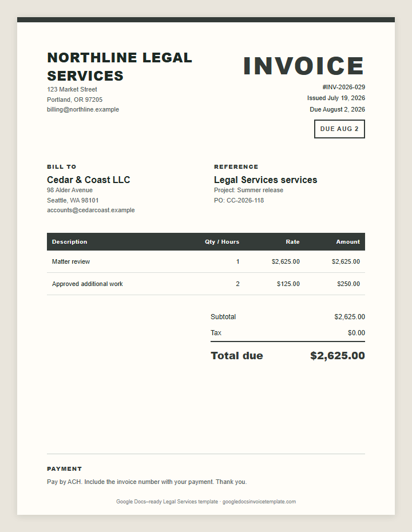
Task: Click Seattle, WA 98101 text
Action: pos(73,200)
